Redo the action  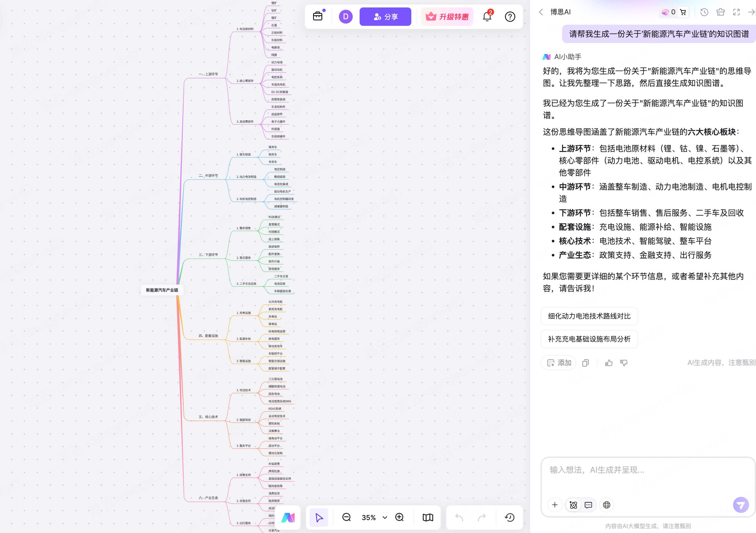pyautogui.click(x=482, y=517)
